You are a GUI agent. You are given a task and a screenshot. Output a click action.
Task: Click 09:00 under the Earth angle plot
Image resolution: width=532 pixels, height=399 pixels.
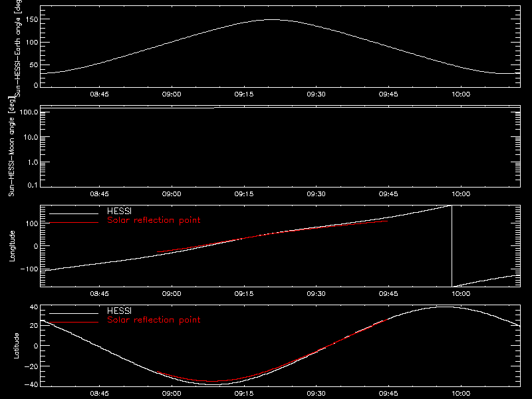coord(172,94)
